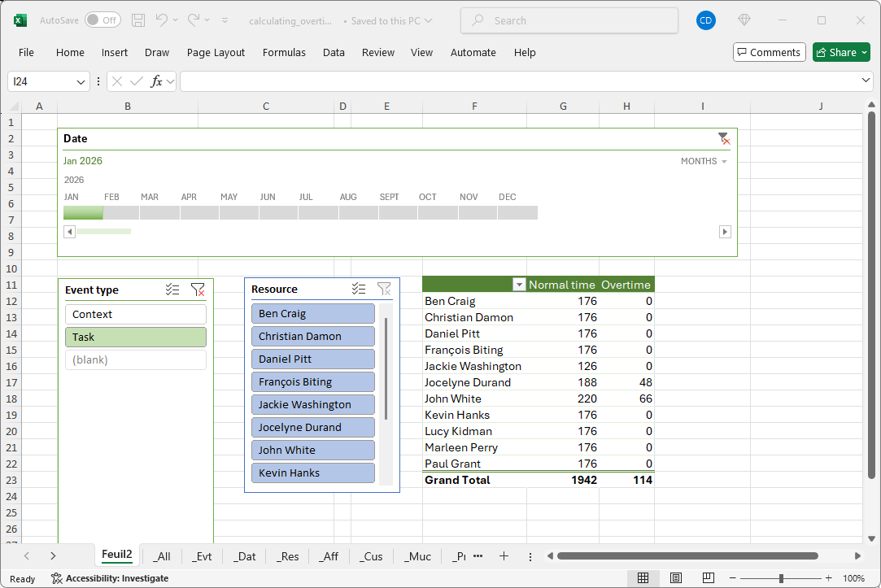Click the Save icon in title bar
The height and width of the screenshot is (588, 881).
[138, 20]
